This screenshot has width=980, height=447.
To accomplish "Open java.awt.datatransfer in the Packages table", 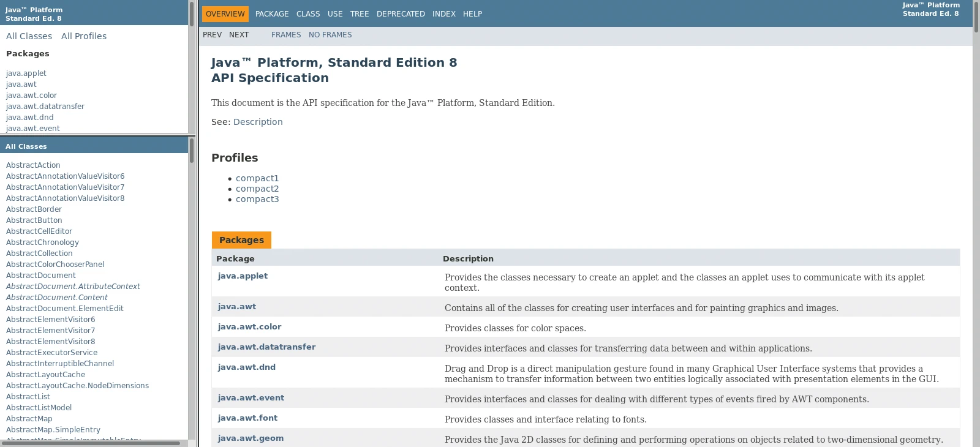I will 266,347.
